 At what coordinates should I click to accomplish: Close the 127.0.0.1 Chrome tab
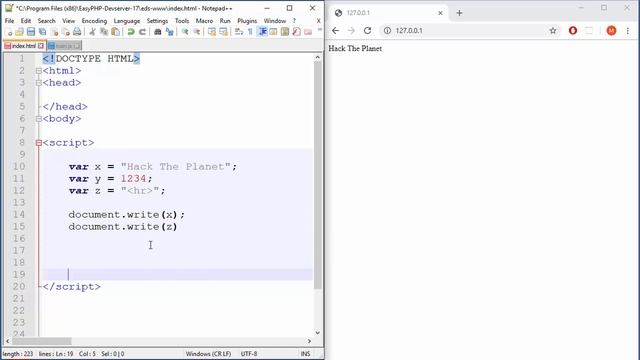coord(440,13)
